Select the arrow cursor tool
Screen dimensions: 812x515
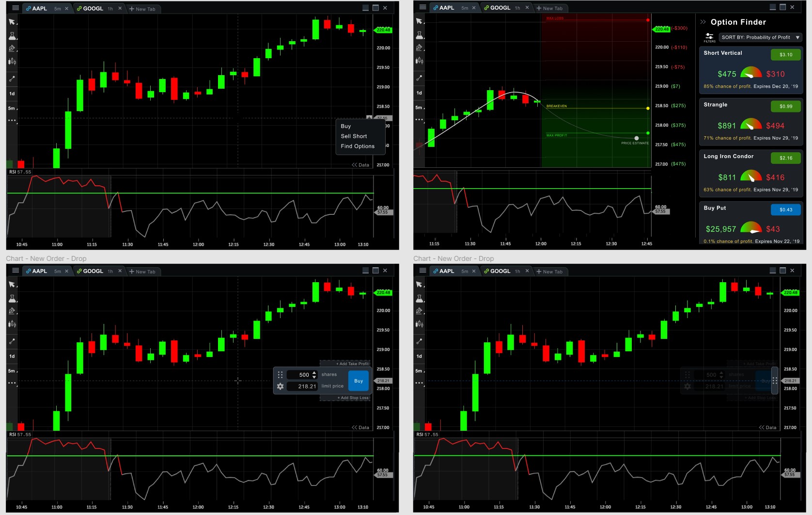point(12,22)
